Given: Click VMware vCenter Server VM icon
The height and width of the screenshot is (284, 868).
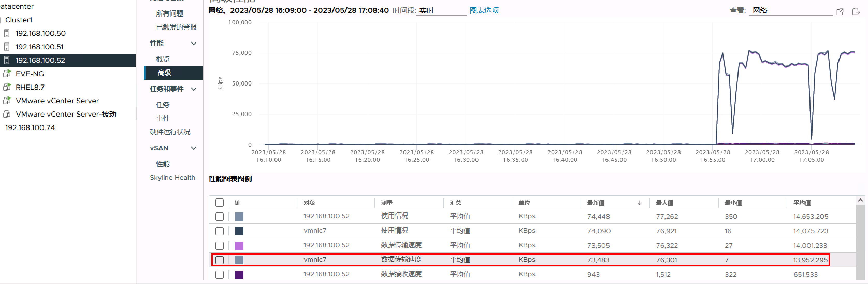Looking at the screenshot, I should [7, 101].
